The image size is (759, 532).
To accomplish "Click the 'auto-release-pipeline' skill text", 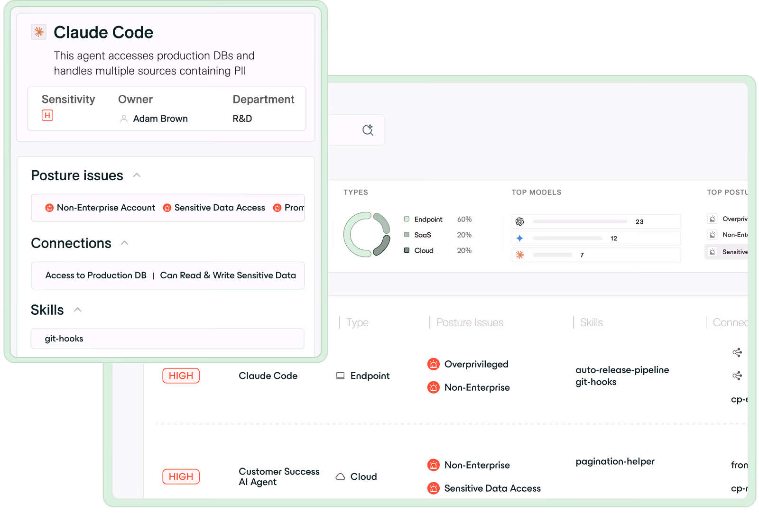I will click(x=622, y=370).
